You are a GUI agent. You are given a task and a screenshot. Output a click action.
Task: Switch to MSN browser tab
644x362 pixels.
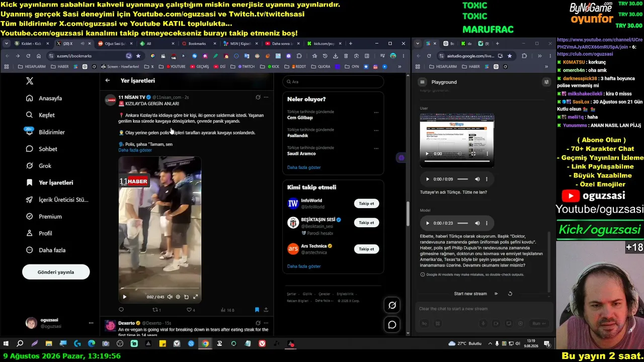(x=239, y=44)
